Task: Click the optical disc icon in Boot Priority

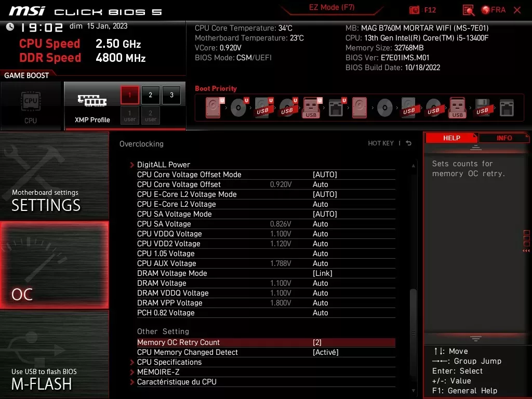Action: [x=238, y=107]
